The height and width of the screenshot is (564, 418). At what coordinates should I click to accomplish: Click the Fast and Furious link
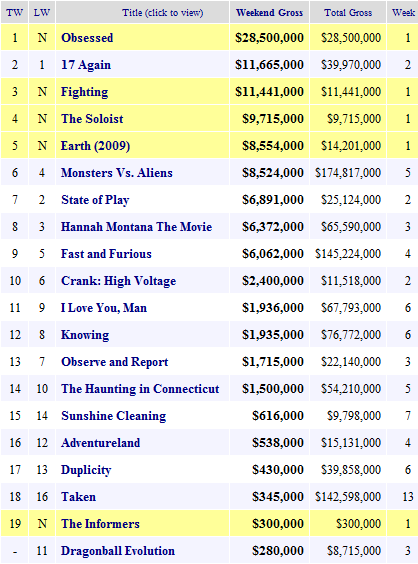tap(106, 254)
